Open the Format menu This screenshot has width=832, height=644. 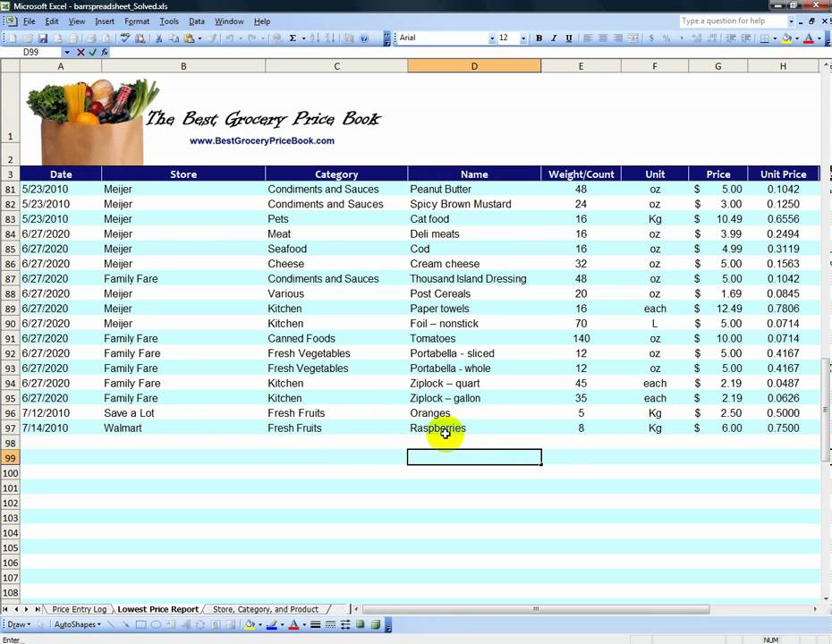[x=137, y=21]
